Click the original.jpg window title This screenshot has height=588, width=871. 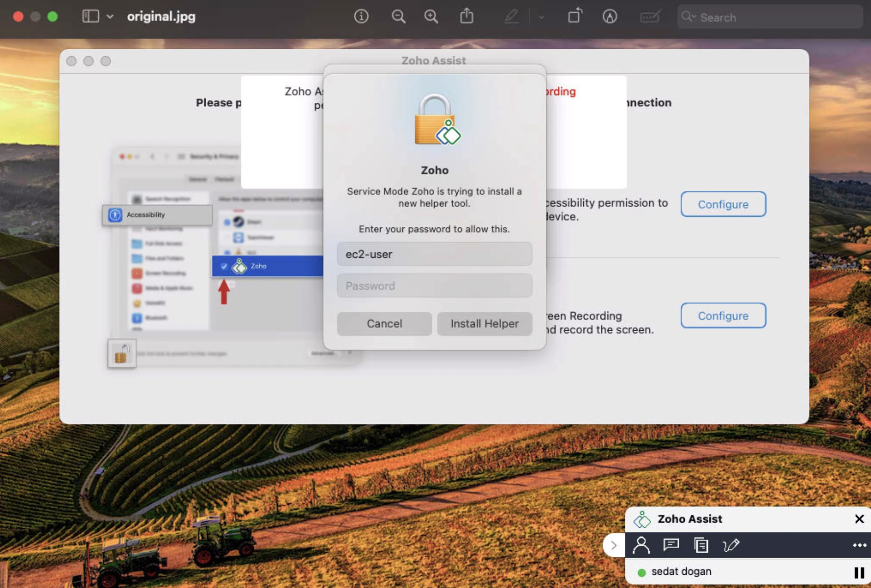click(161, 17)
